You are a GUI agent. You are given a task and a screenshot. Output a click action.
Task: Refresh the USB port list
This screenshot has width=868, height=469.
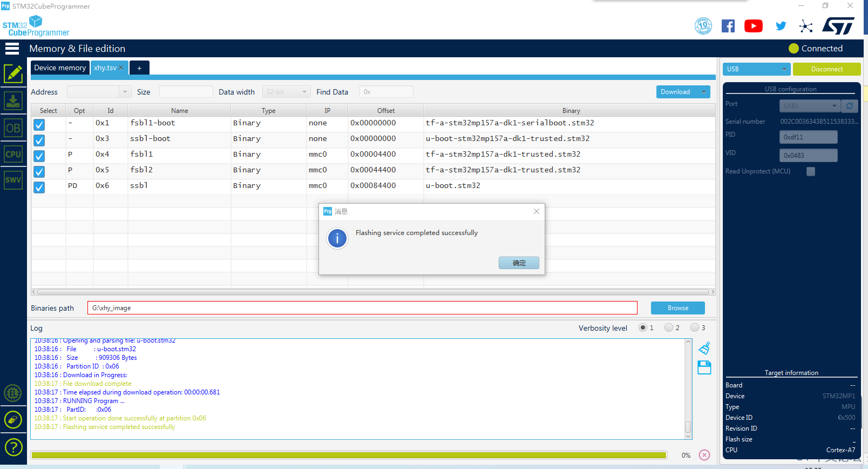[x=850, y=106]
